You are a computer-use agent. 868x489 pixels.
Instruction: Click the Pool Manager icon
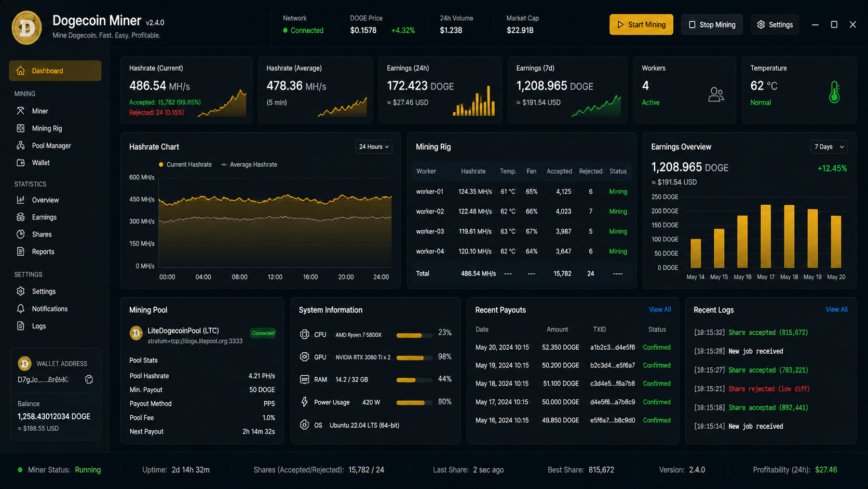click(21, 146)
